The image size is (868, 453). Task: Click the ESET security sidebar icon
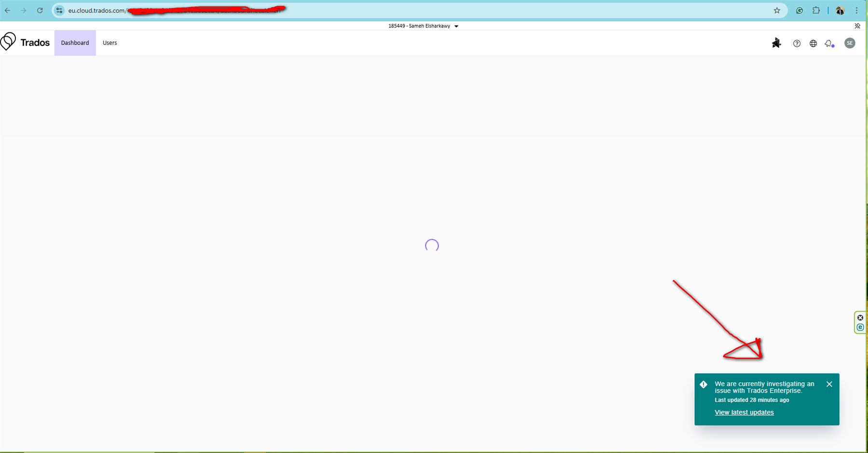(860, 327)
